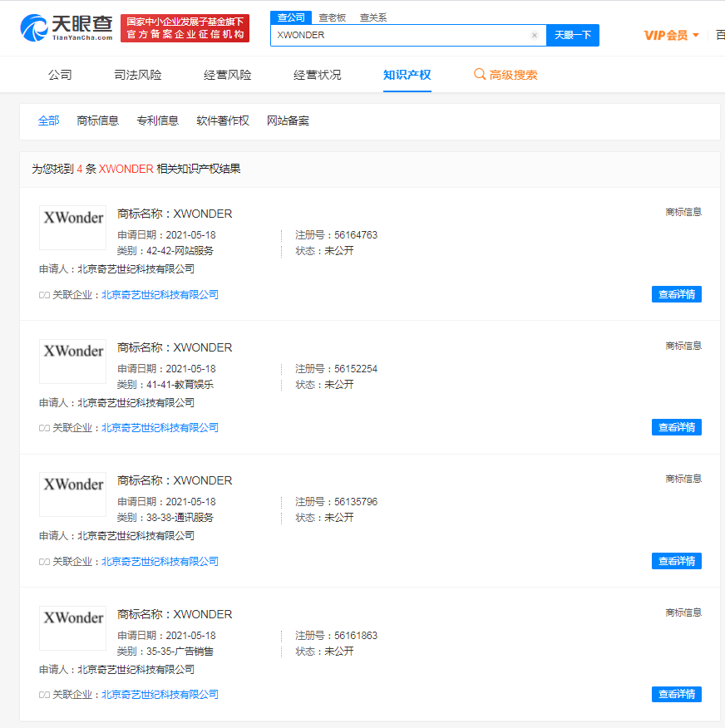The height and width of the screenshot is (728, 725).
Task: Click trademark title above 注册号 56135796
Action: tap(175, 480)
